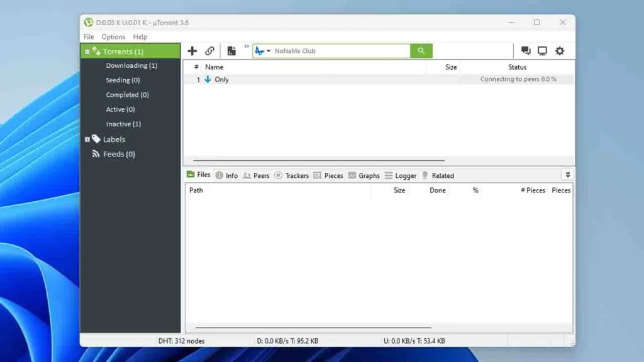
Task: Click download speed status D: 0.0 KB/s
Action: [287, 341]
